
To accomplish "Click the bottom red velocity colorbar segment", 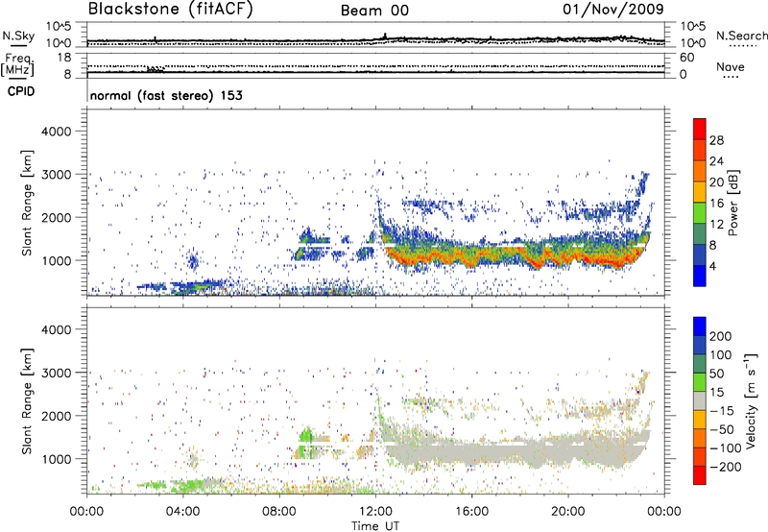I will click(x=700, y=475).
